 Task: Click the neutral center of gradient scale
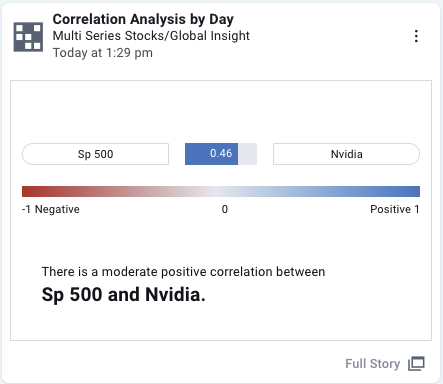coord(221,191)
